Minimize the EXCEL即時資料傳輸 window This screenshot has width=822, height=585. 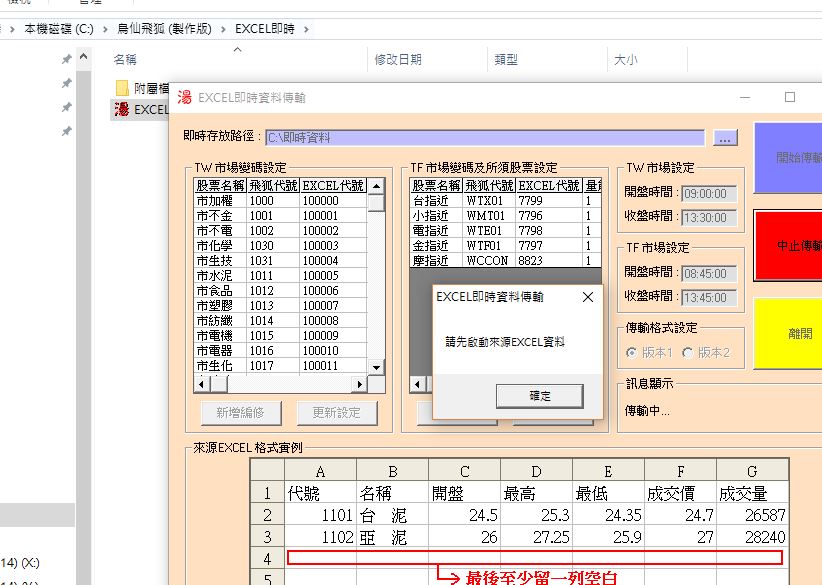[745, 98]
